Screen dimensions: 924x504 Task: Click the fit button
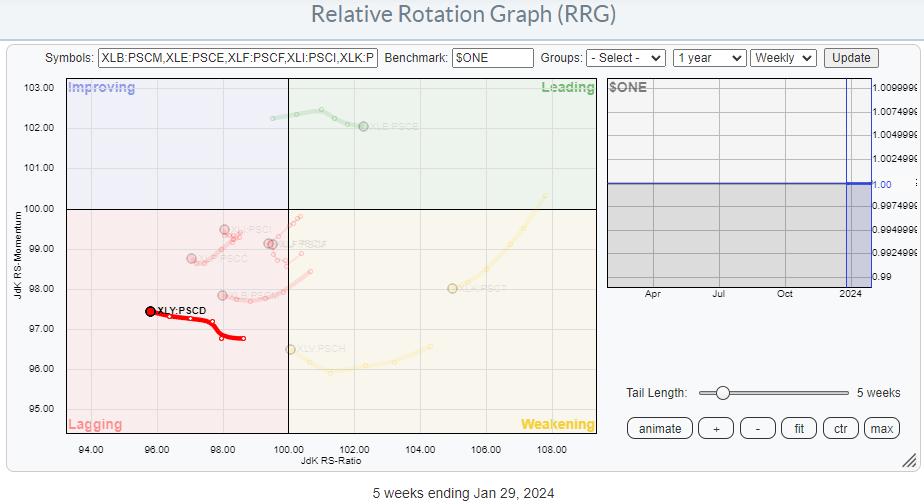798,428
